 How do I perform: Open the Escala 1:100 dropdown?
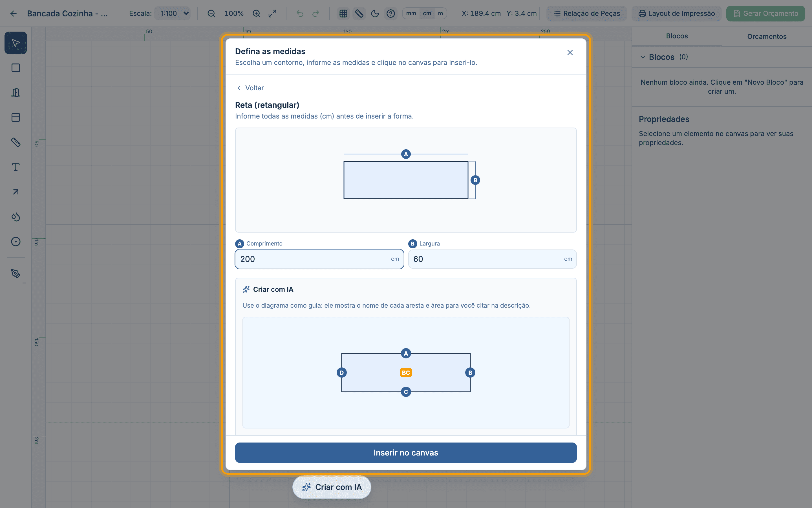[173, 14]
